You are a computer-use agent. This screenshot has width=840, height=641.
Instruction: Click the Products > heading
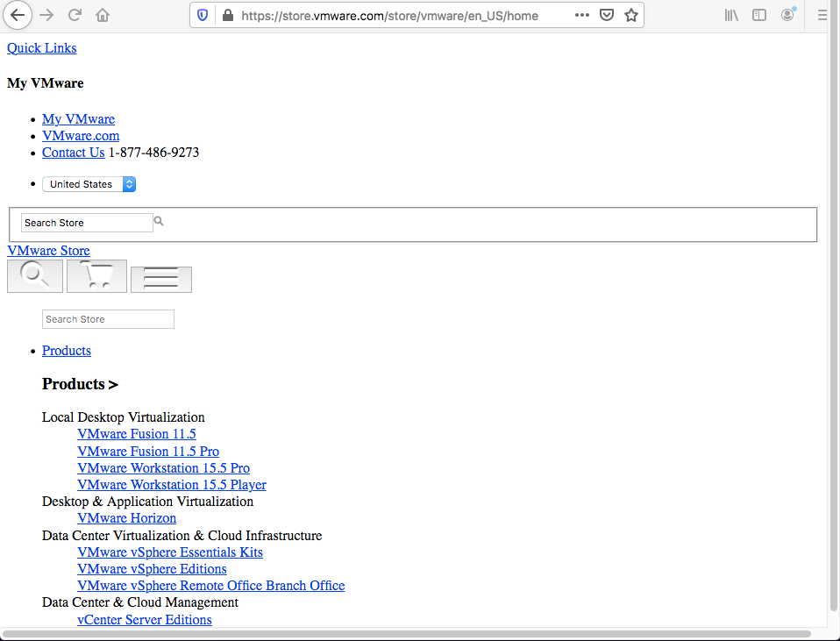[80, 384]
